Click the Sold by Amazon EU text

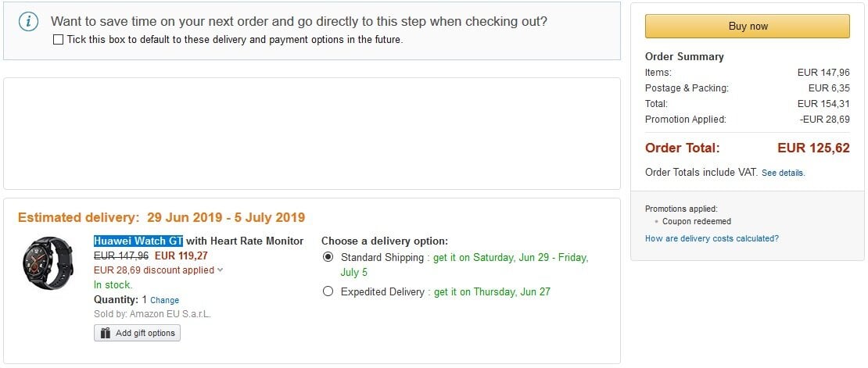pyautogui.click(x=152, y=314)
